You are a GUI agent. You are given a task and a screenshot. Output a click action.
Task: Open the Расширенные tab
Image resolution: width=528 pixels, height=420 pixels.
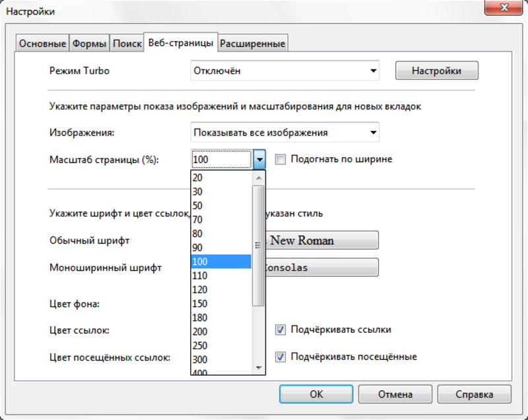point(253,44)
